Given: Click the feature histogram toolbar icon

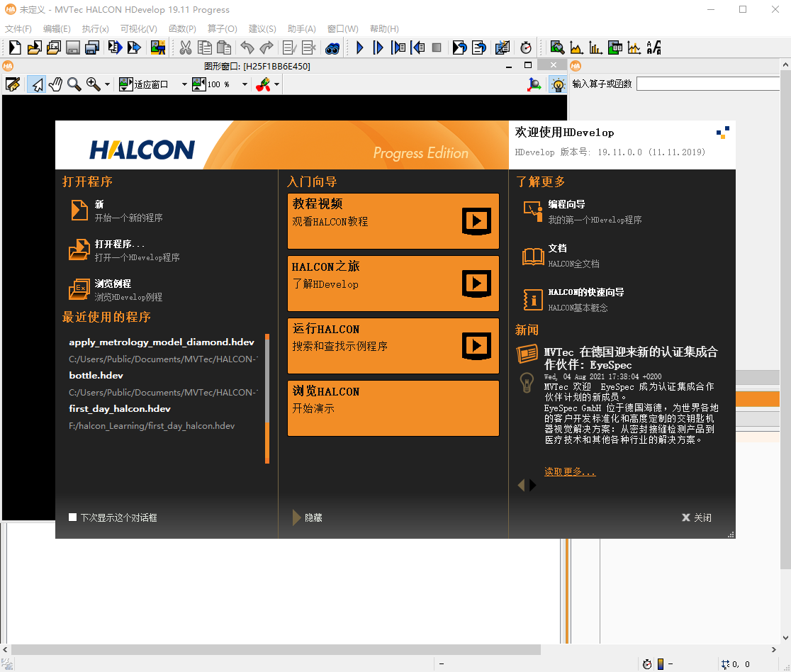Looking at the screenshot, I should click(x=595, y=47).
